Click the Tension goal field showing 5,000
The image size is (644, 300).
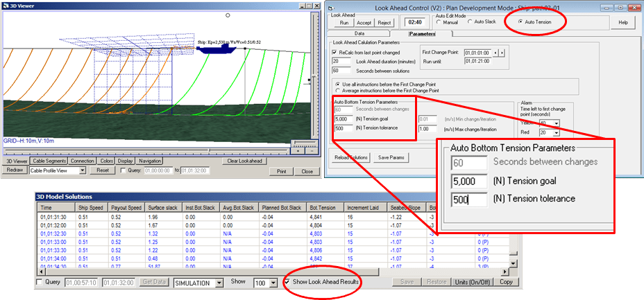click(x=344, y=119)
